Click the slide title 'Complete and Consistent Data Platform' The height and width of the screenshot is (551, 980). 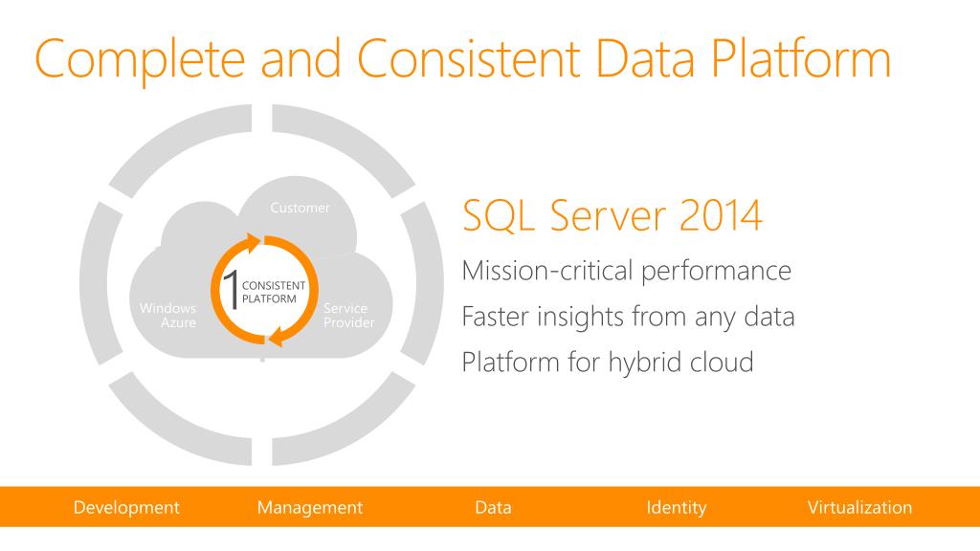[463, 60]
